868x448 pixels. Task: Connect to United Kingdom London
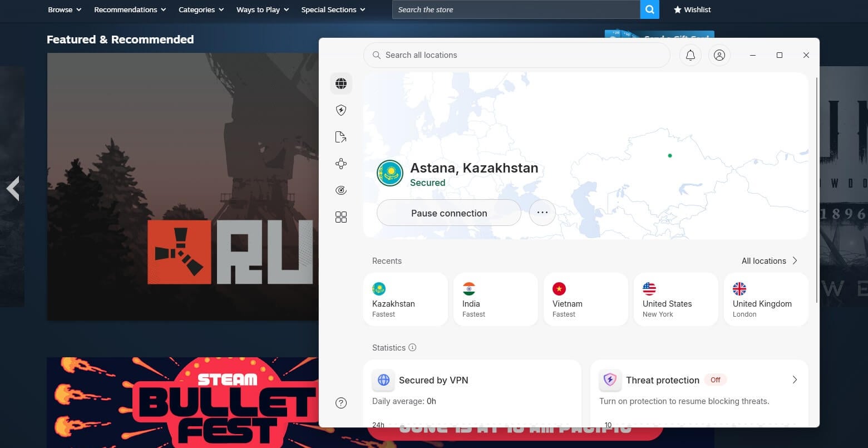766,299
